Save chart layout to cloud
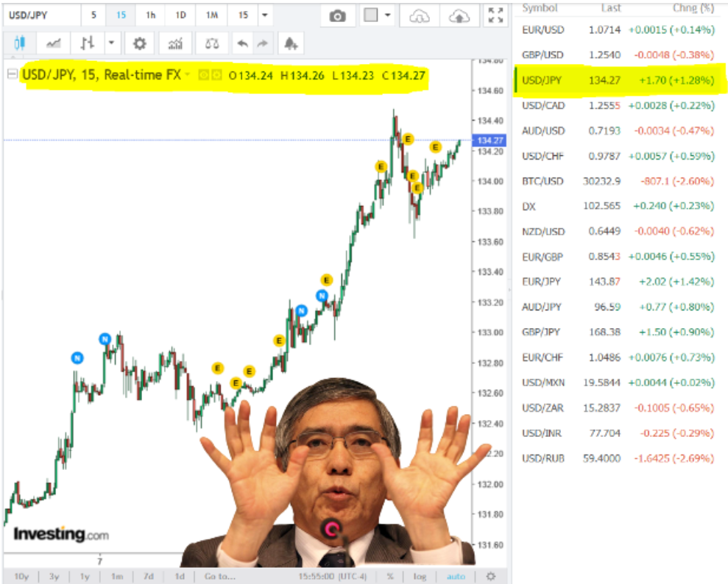Image resolution: width=728 pixels, height=584 pixels. 459,17
